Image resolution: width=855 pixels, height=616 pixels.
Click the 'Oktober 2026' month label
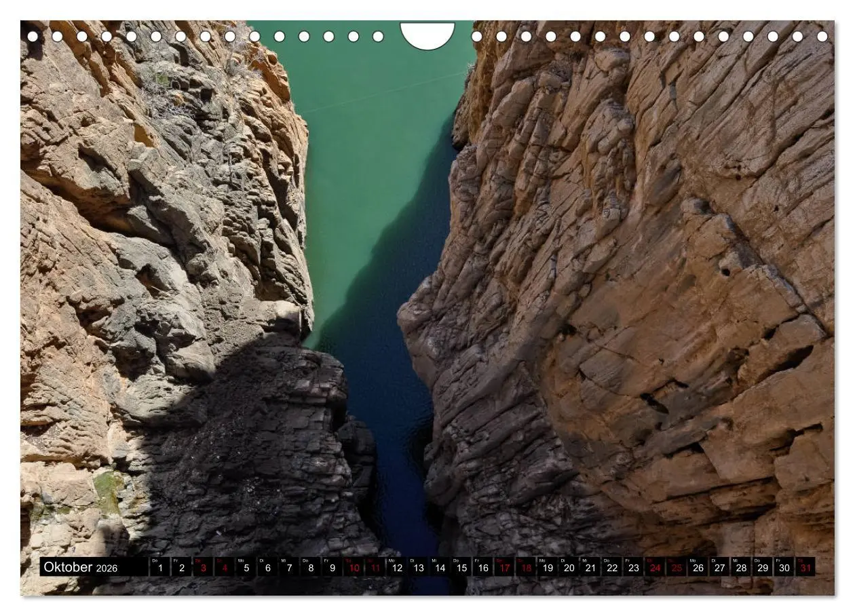tap(80, 567)
